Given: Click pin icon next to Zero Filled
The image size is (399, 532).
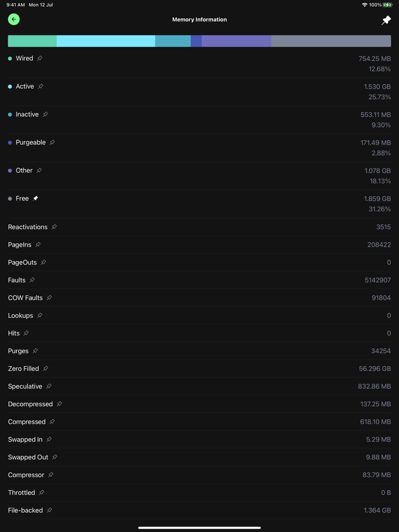Looking at the screenshot, I should (x=46, y=369).
